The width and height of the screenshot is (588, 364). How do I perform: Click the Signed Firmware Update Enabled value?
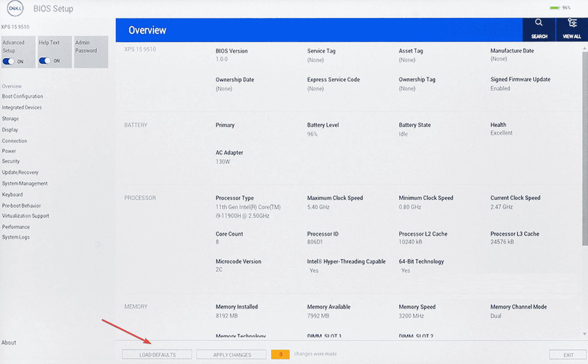(500, 89)
